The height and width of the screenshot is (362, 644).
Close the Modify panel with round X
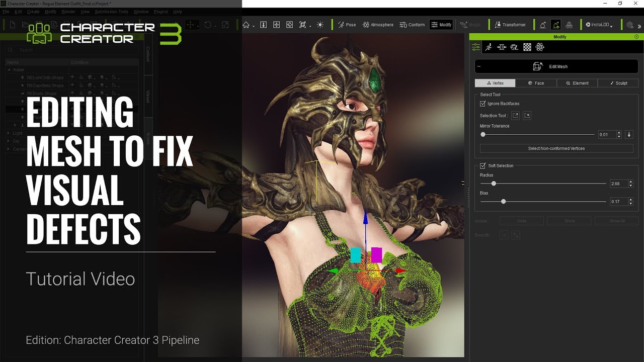tap(636, 37)
